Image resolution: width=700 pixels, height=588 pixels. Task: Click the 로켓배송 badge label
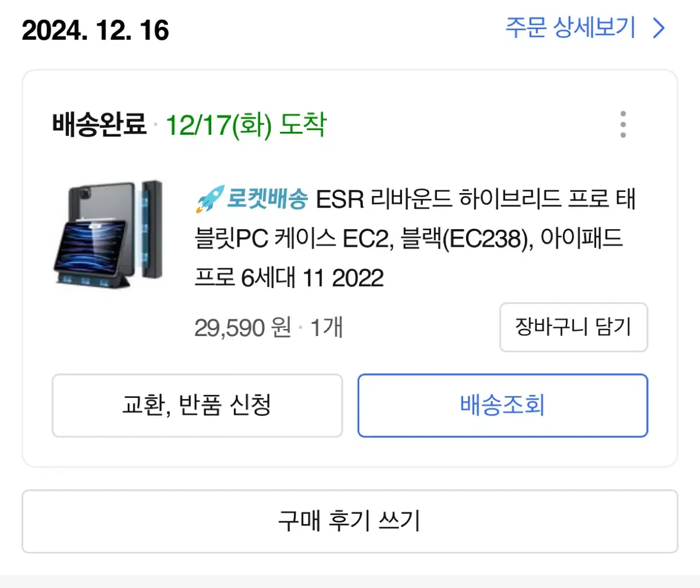267,200
